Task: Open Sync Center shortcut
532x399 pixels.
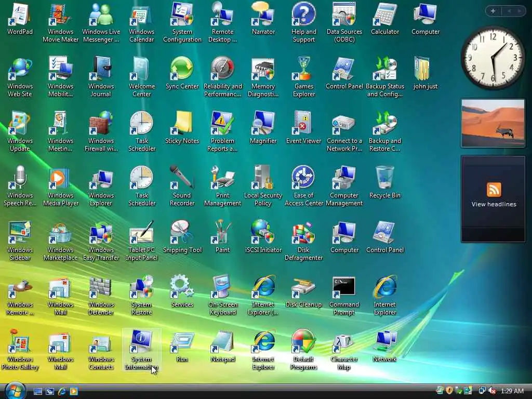Action: [182, 74]
